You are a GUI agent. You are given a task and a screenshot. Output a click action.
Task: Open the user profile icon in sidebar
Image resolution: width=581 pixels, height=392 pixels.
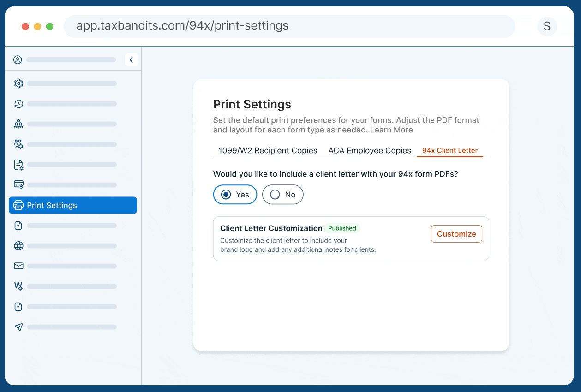pyautogui.click(x=18, y=59)
